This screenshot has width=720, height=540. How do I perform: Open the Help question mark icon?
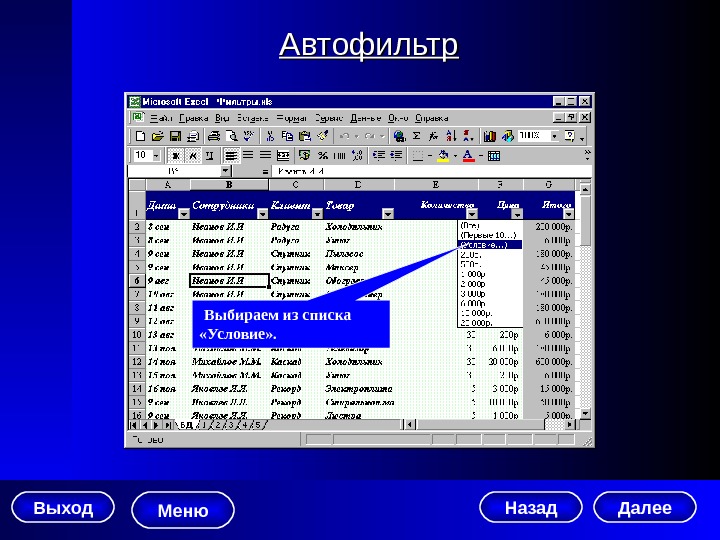(x=569, y=136)
